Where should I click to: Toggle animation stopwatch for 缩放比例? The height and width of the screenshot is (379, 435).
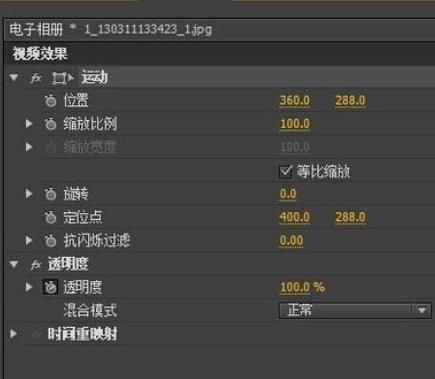[51, 124]
